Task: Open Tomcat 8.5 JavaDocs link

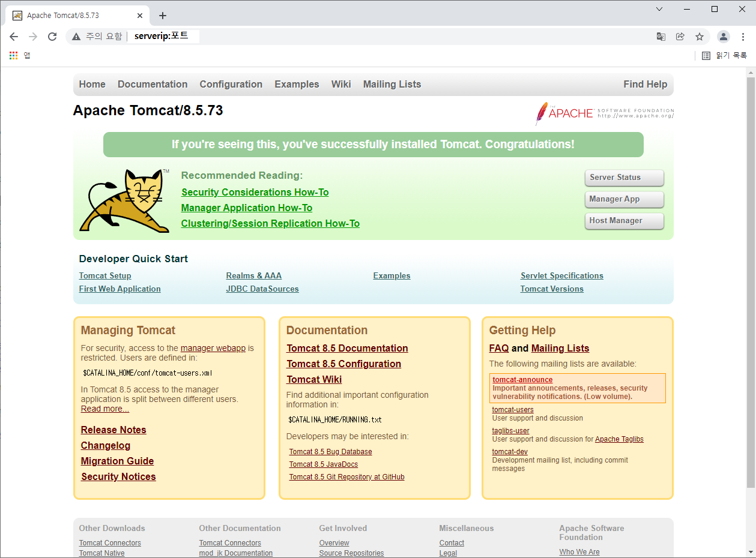Action: pyautogui.click(x=324, y=464)
